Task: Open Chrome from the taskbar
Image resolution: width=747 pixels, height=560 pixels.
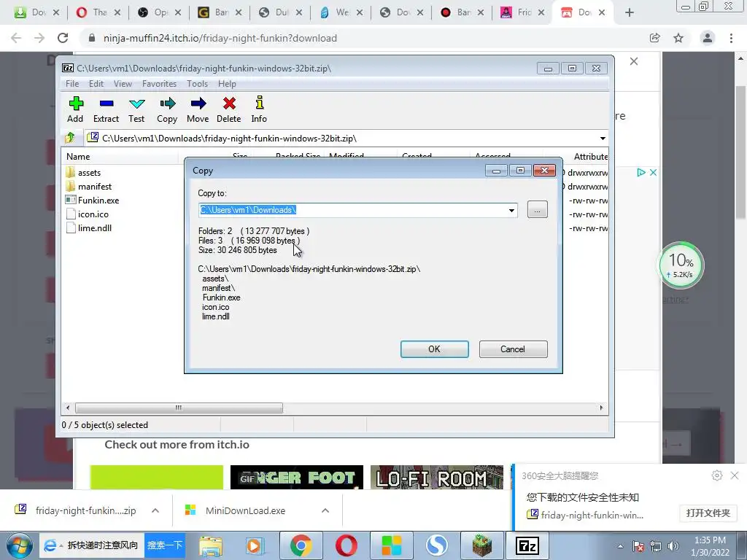Action: pos(301,545)
